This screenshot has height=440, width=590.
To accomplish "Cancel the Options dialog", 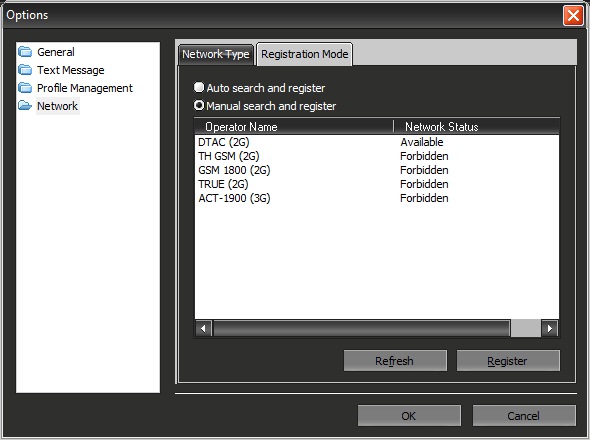I will (524, 416).
